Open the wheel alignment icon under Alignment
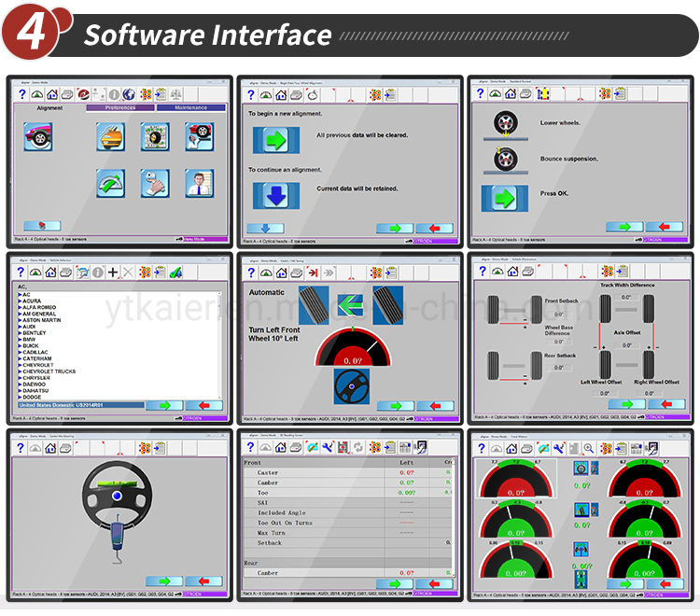This screenshot has width=700, height=616. pos(38,136)
